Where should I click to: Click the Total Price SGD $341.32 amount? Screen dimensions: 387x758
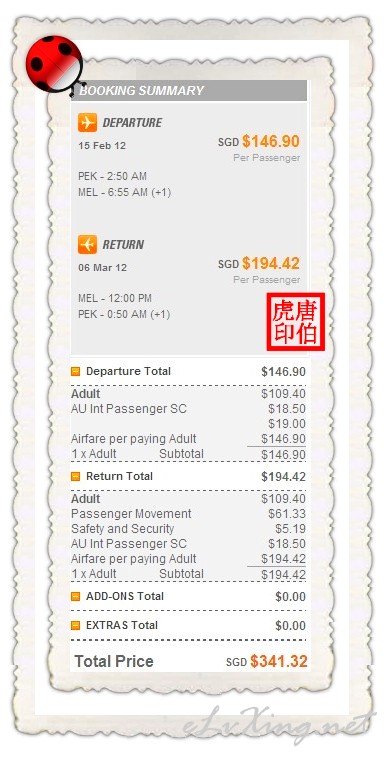267,662
